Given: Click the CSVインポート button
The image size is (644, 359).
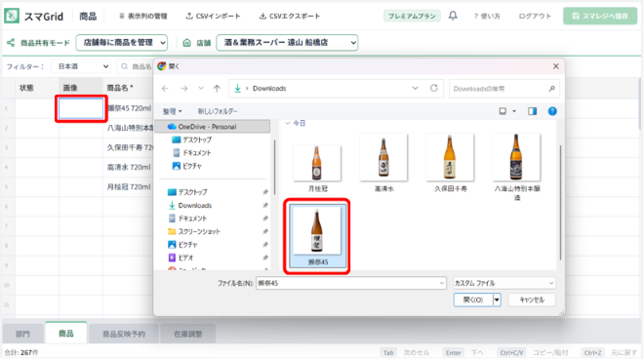Looking at the screenshot, I should coord(213,16).
